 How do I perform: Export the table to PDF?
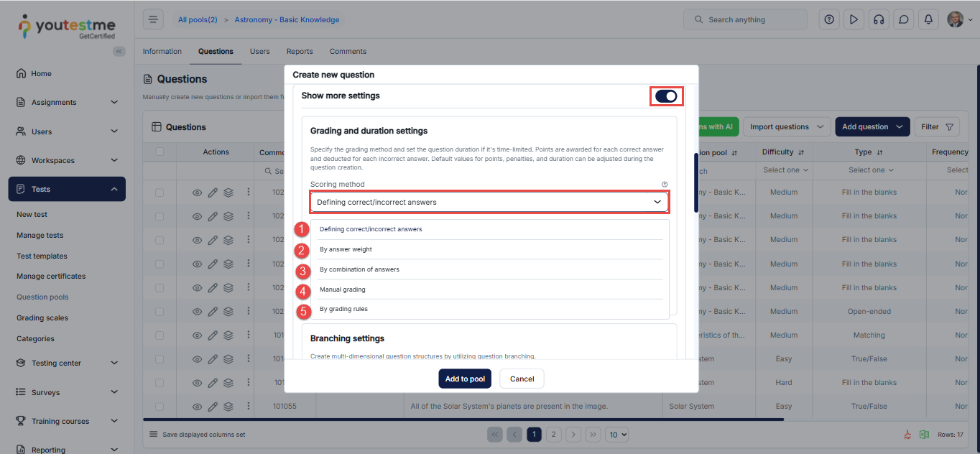(907, 435)
